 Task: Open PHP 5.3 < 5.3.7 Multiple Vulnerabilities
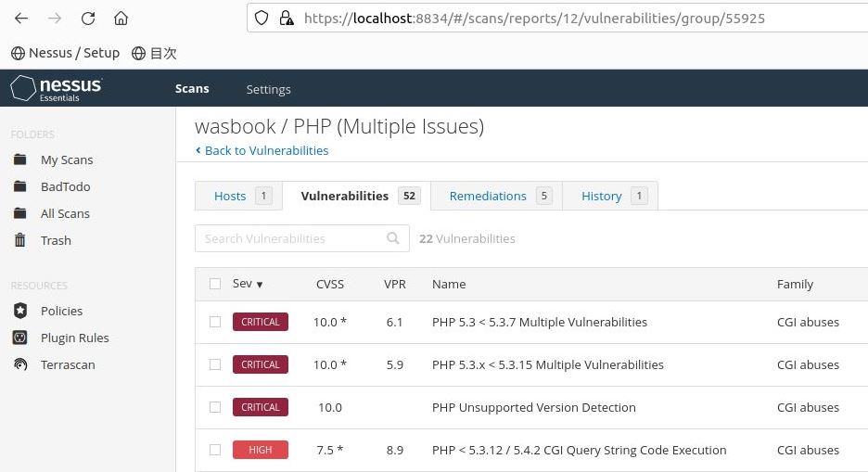540,322
